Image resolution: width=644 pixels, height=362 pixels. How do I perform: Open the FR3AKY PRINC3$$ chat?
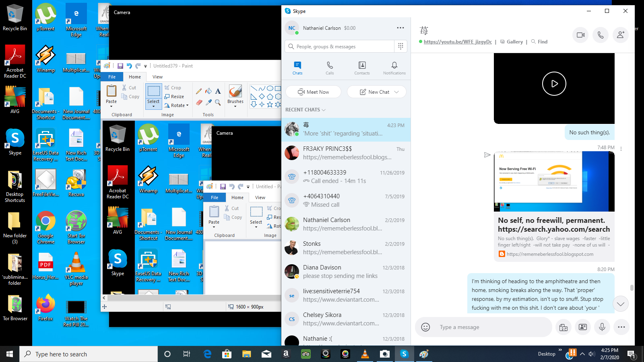346,153
